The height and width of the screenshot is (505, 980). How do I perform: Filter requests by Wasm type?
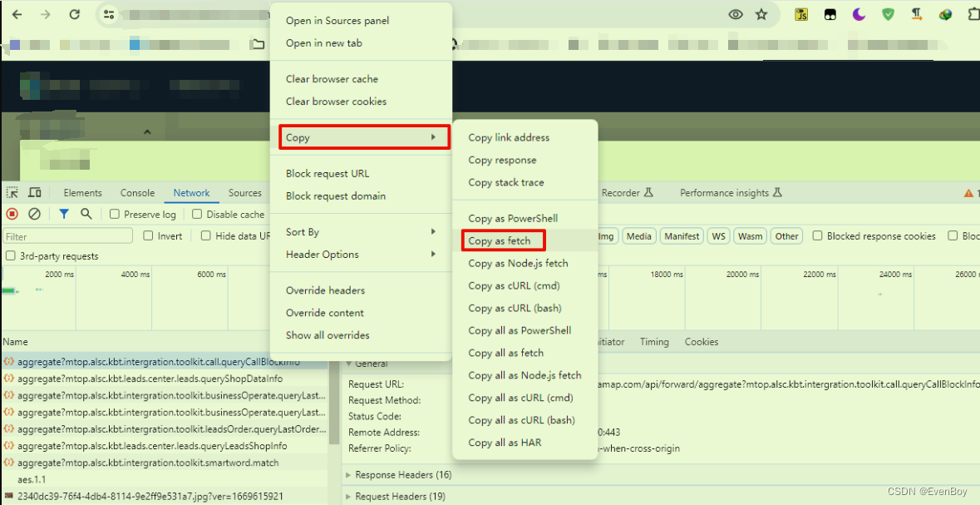coord(751,236)
